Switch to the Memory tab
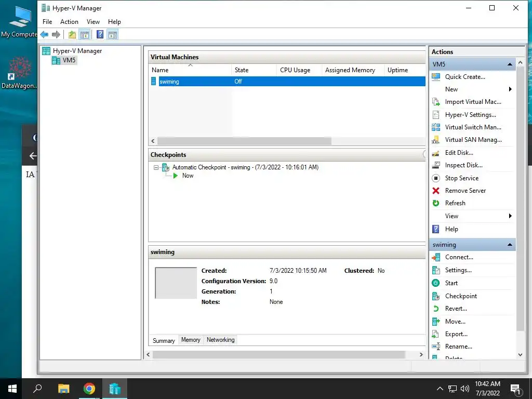The height and width of the screenshot is (399, 532). pyautogui.click(x=191, y=340)
